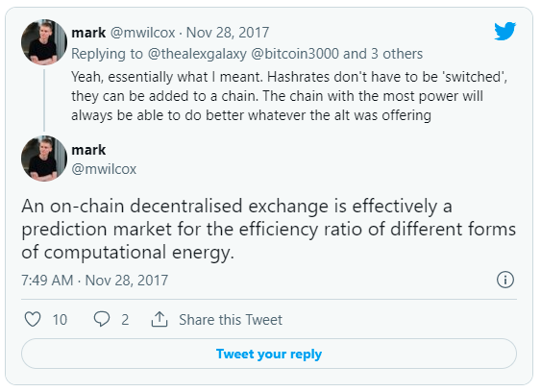Like the tweet with the heart icon
Image resolution: width=541 pixels, height=392 pixels.
[x=33, y=319]
